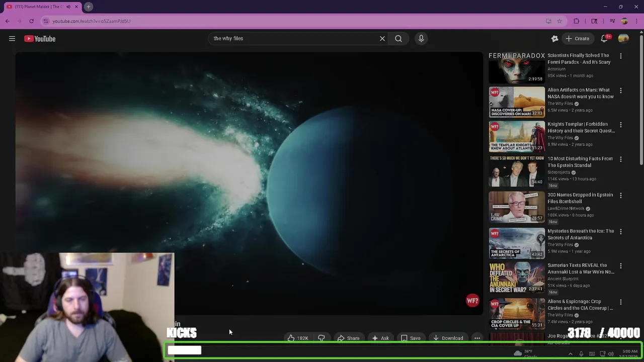
Task: Open the NASA Cover-Up 32:13 thumbnail
Action: click(x=517, y=102)
